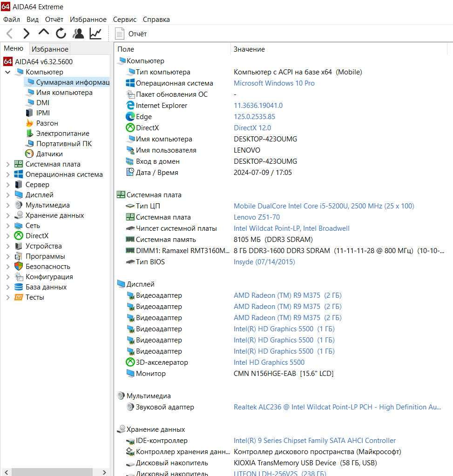Click the tree scrollbar right arrow
This screenshot has height=476, width=453.
point(104,472)
